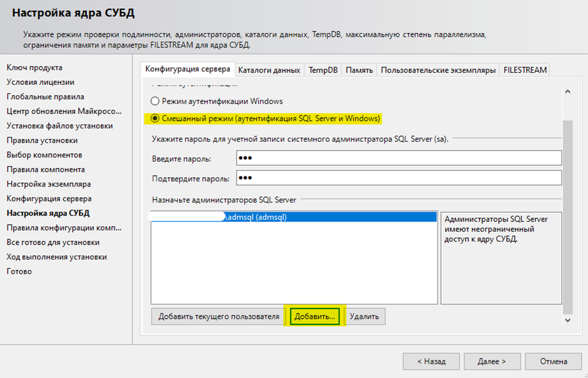Open the Каталоги данных tab

pos(269,70)
